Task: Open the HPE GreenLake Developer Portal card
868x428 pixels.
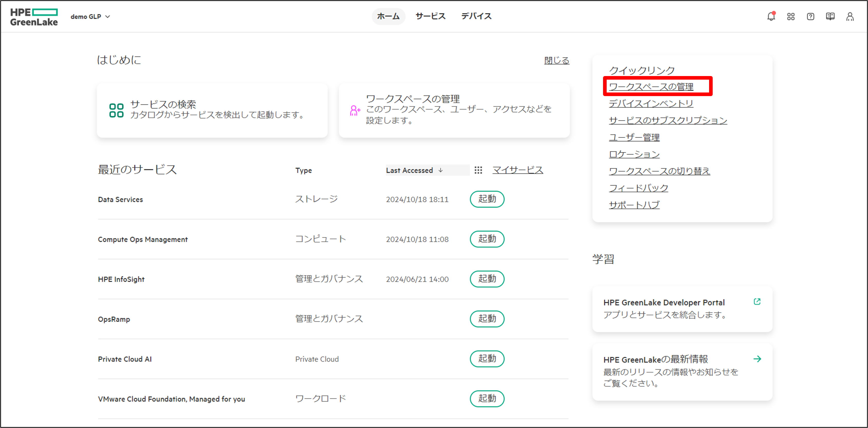Action: point(682,309)
